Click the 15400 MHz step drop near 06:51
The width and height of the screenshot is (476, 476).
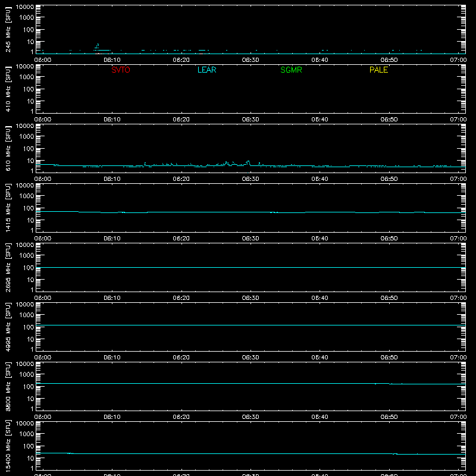(x=395, y=454)
